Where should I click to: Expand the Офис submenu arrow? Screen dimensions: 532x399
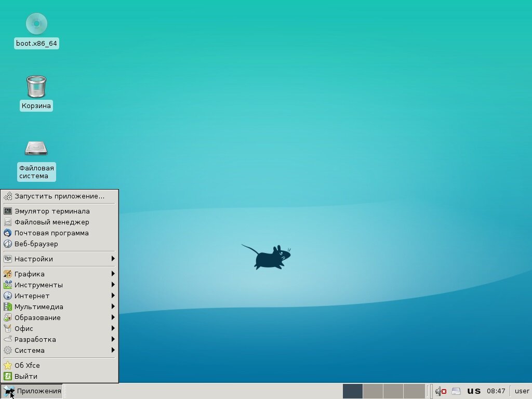click(113, 328)
